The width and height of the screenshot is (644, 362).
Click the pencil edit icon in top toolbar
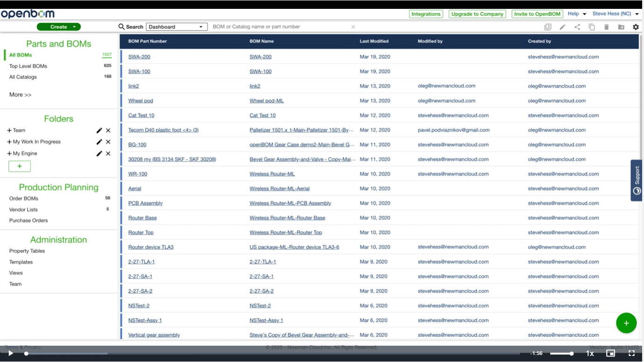pyautogui.click(x=562, y=27)
